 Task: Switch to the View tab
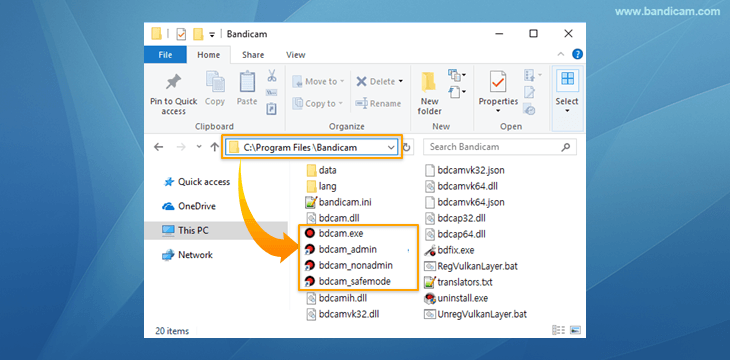[x=296, y=55]
